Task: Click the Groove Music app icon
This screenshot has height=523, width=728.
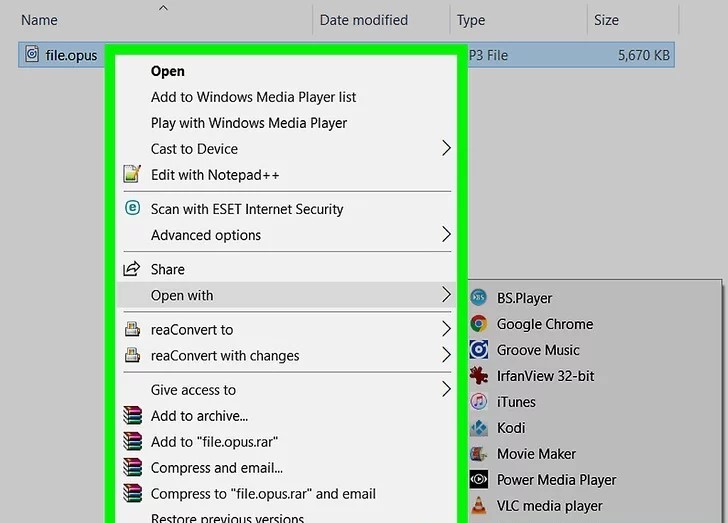Action: (479, 350)
